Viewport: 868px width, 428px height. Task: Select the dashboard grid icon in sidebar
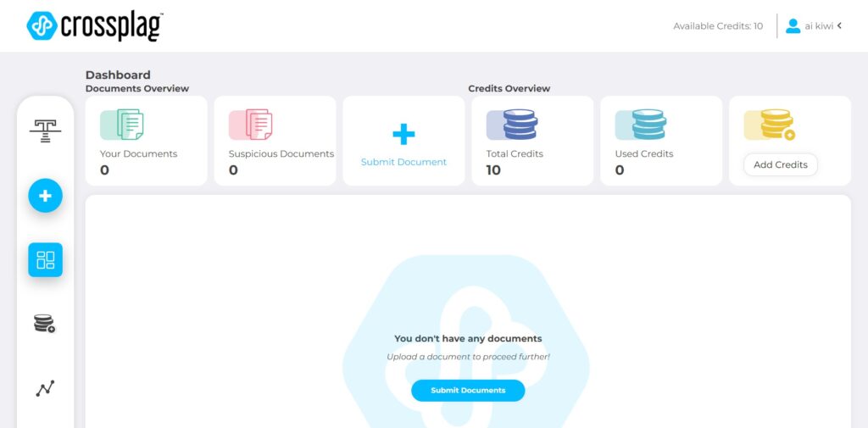click(46, 259)
